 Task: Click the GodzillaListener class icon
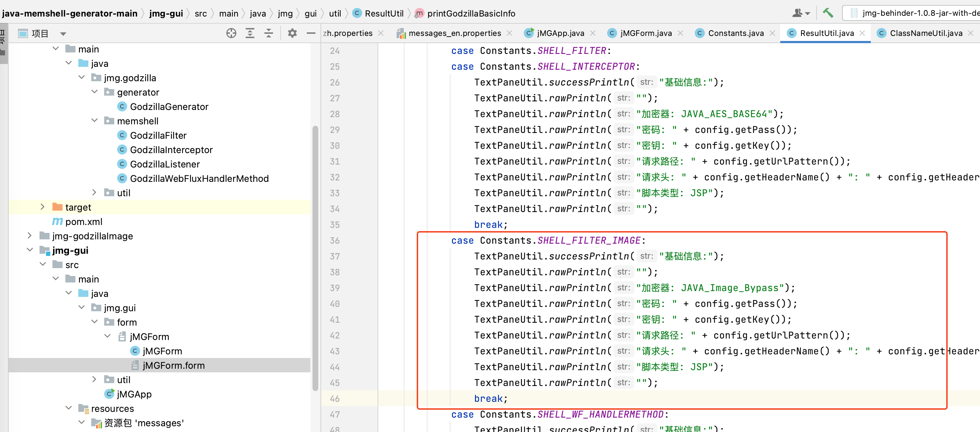[122, 165]
